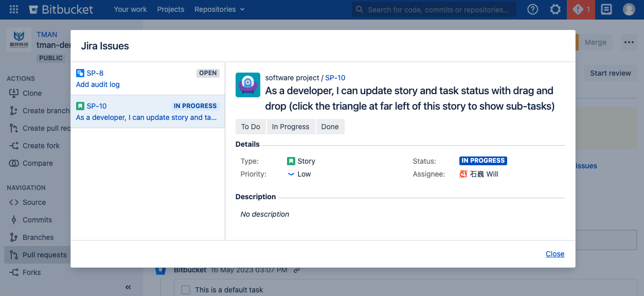This screenshot has height=296, width=644.
Task: Click the Bitbucket logo
Action: (x=61, y=9)
